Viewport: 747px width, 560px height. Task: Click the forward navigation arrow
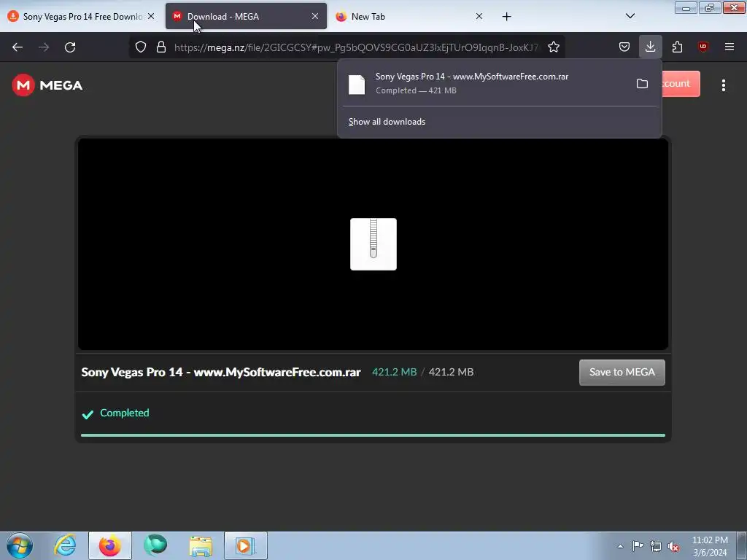tap(44, 47)
